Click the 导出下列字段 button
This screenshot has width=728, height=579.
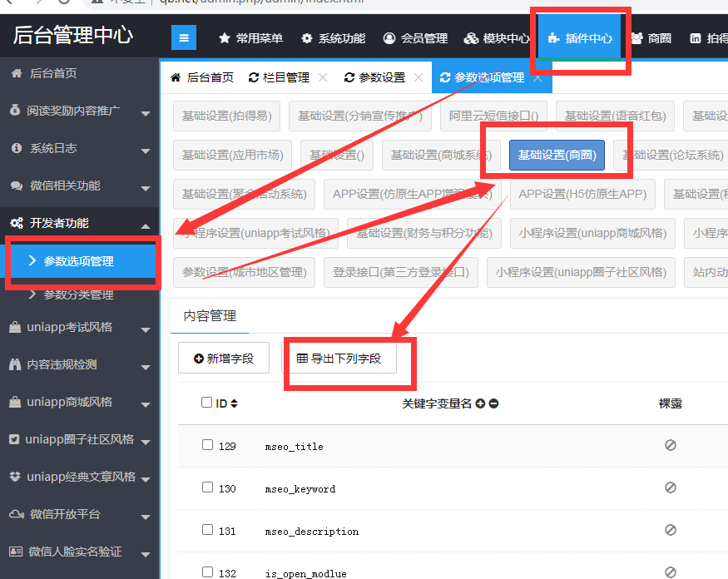coord(339,359)
